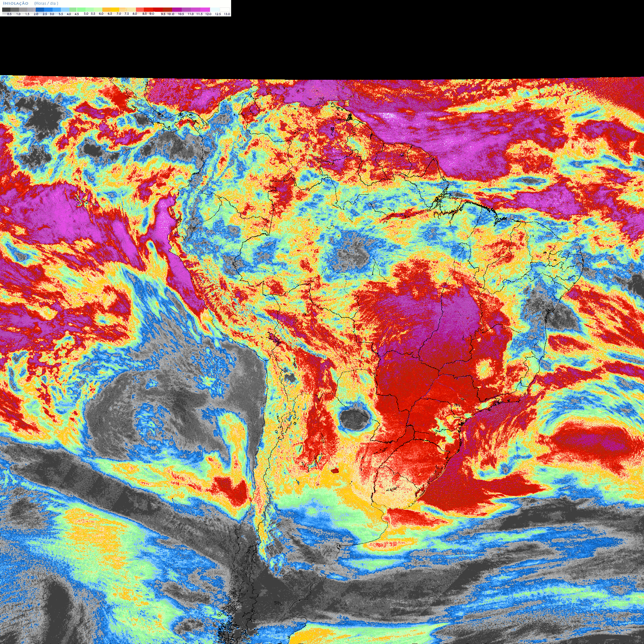Viewport: 644px width, 644px height.
Task: Click the '8.0' legend value
Action: [135, 14]
